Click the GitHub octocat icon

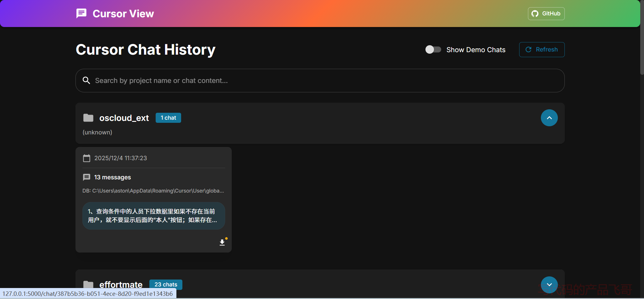[x=535, y=14]
